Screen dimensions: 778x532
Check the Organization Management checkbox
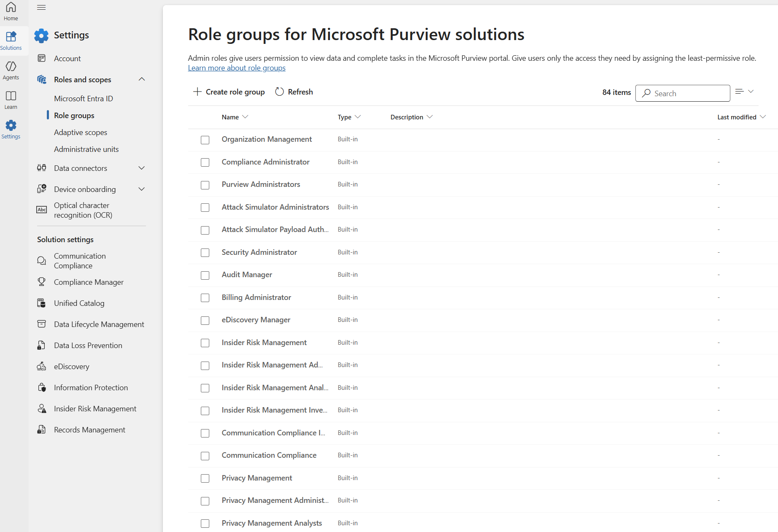pyautogui.click(x=205, y=140)
